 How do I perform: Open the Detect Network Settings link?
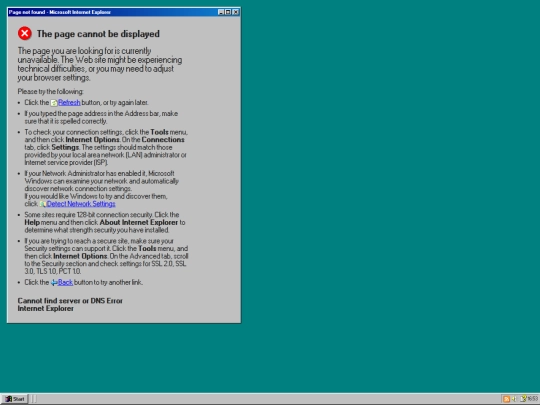(81, 204)
